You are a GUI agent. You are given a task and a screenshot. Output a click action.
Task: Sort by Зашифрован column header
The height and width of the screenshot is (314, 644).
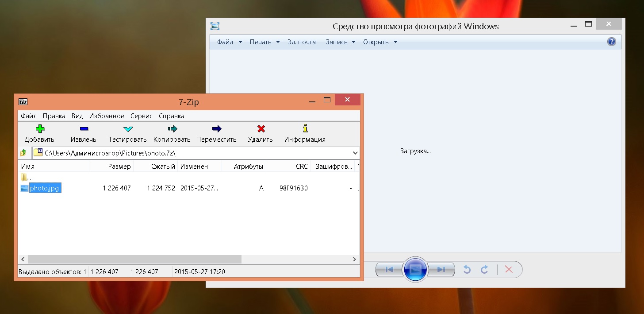click(333, 167)
